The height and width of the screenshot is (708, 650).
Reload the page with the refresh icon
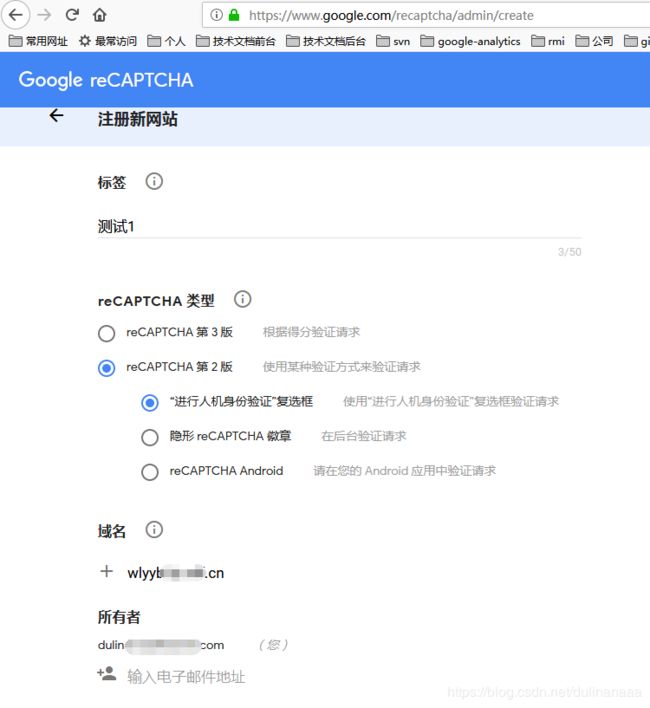pyautogui.click(x=72, y=15)
